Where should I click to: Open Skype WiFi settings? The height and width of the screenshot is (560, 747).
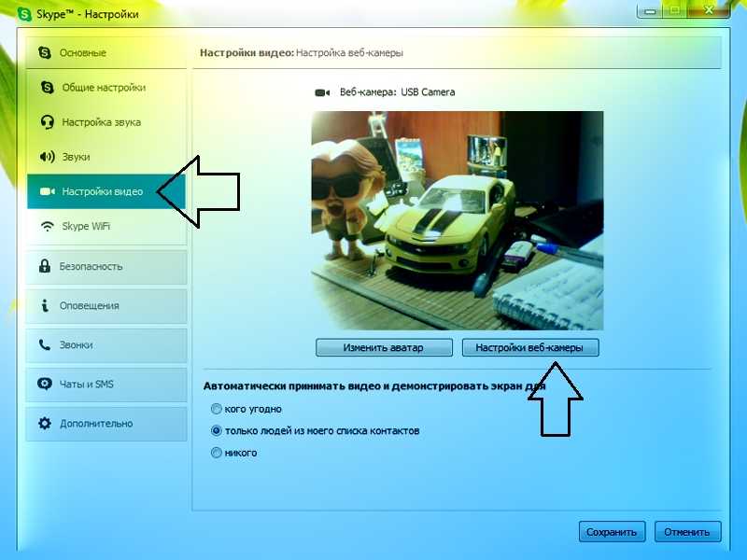coord(106,226)
